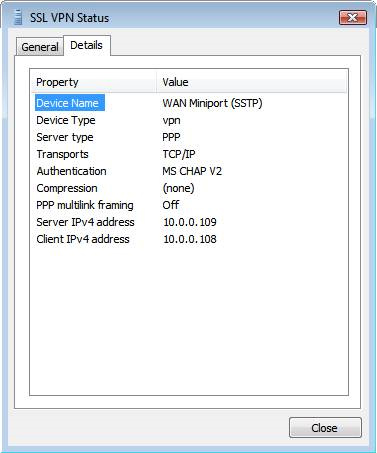Click the WAN Miniport (SSTP) value
377x453 pixels.
click(x=212, y=103)
